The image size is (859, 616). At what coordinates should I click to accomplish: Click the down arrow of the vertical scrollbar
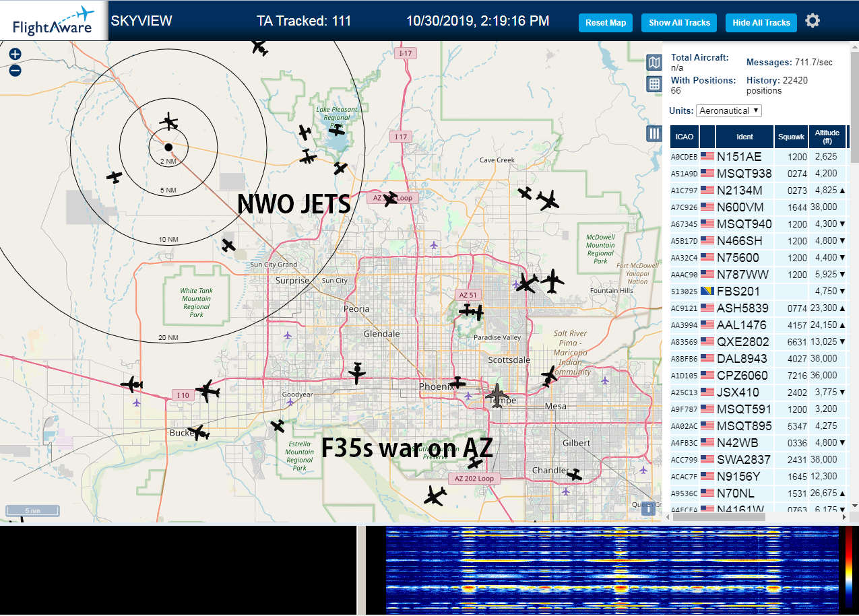pyautogui.click(x=854, y=506)
